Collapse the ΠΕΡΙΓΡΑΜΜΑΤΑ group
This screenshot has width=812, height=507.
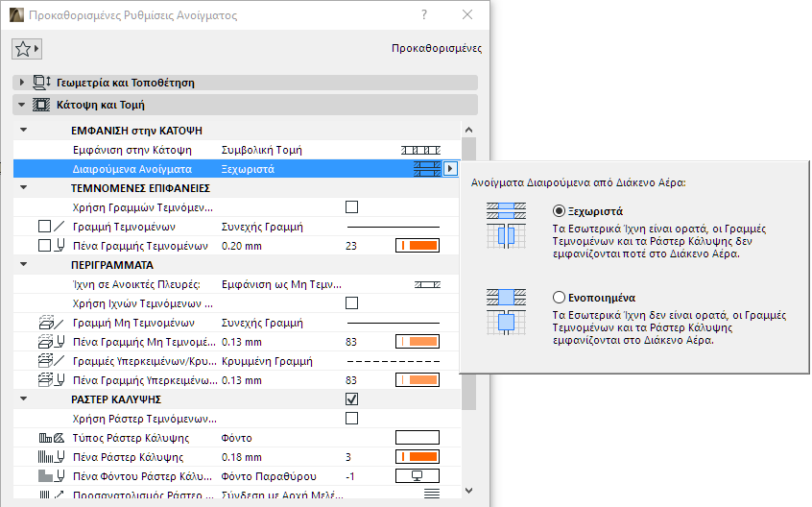coord(23,264)
